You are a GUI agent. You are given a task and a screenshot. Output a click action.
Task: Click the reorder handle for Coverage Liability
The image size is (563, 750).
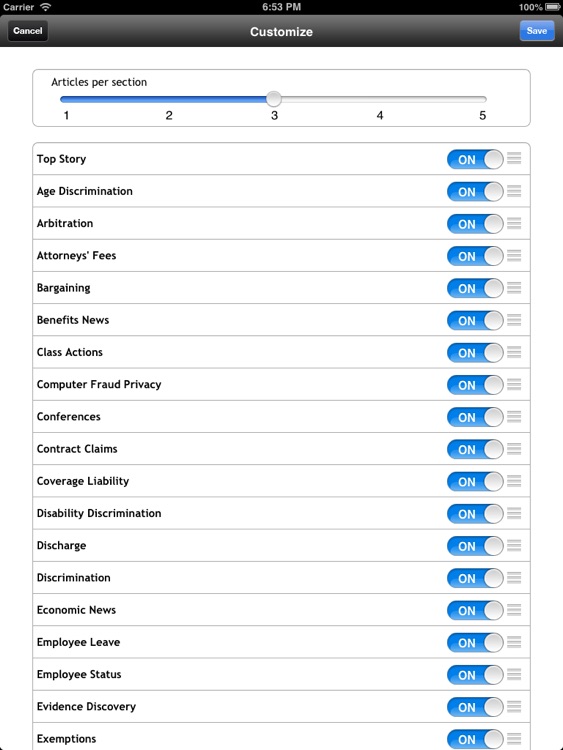[x=514, y=481]
